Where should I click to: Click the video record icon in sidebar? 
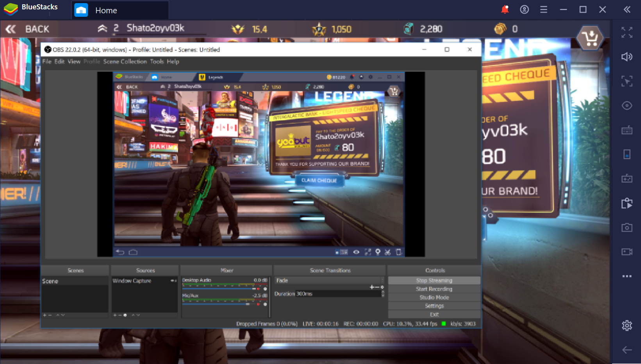coord(627,252)
